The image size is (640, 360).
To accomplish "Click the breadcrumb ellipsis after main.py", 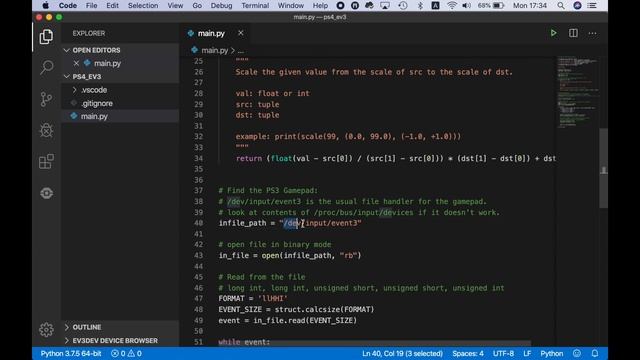I will coord(241,51).
